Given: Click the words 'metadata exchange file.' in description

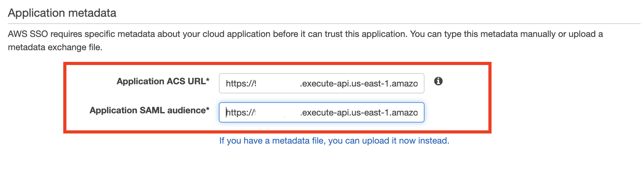Looking at the screenshot, I should point(55,47).
